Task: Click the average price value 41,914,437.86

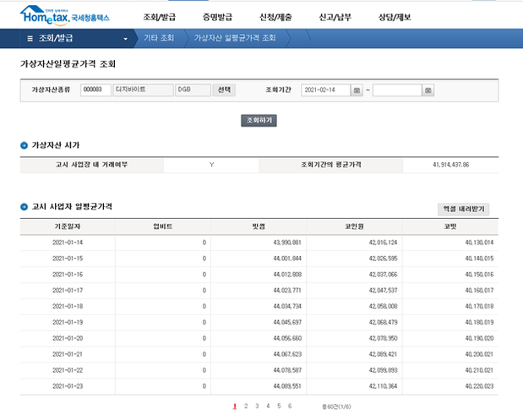Action: 451,165
